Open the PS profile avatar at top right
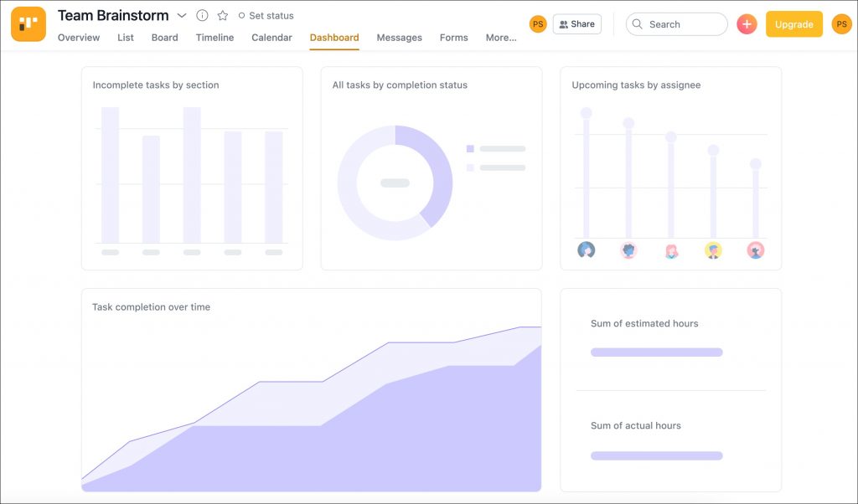 click(841, 24)
